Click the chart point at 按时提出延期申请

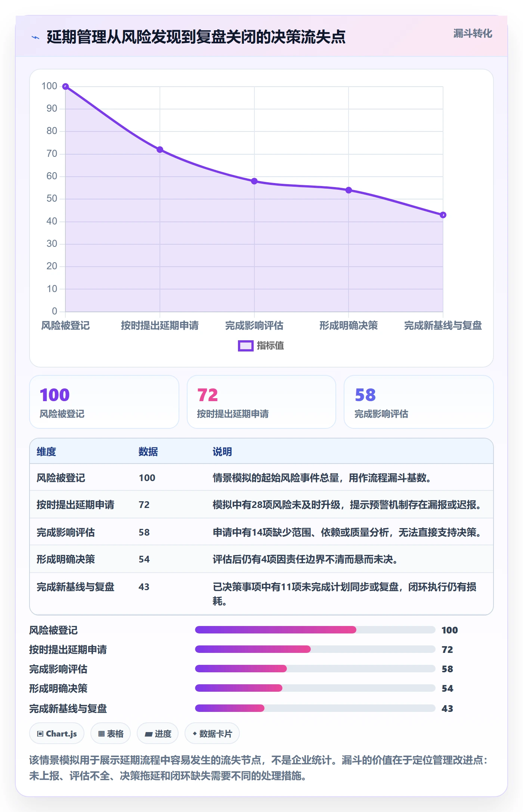coord(160,150)
